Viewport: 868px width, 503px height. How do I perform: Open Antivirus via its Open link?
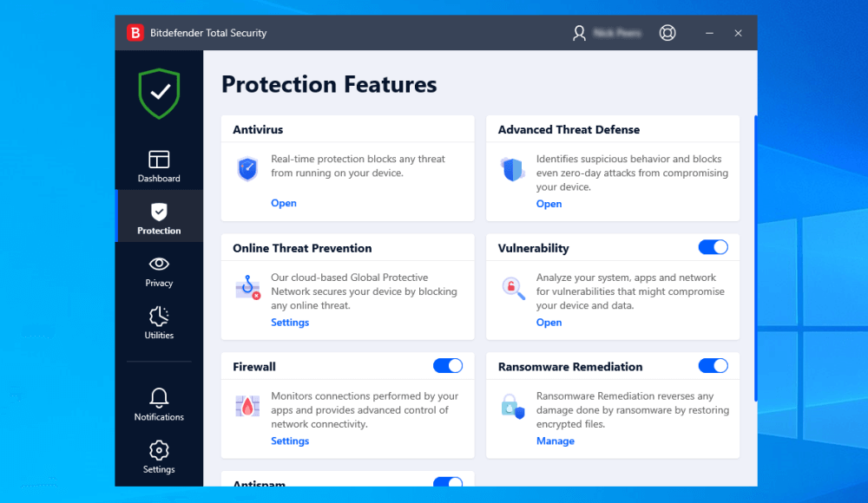[284, 203]
